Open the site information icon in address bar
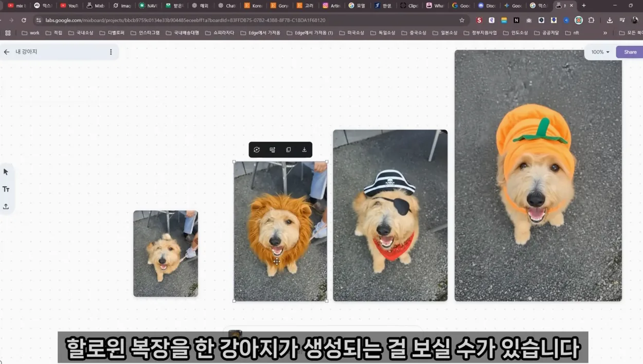 point(39,20)
